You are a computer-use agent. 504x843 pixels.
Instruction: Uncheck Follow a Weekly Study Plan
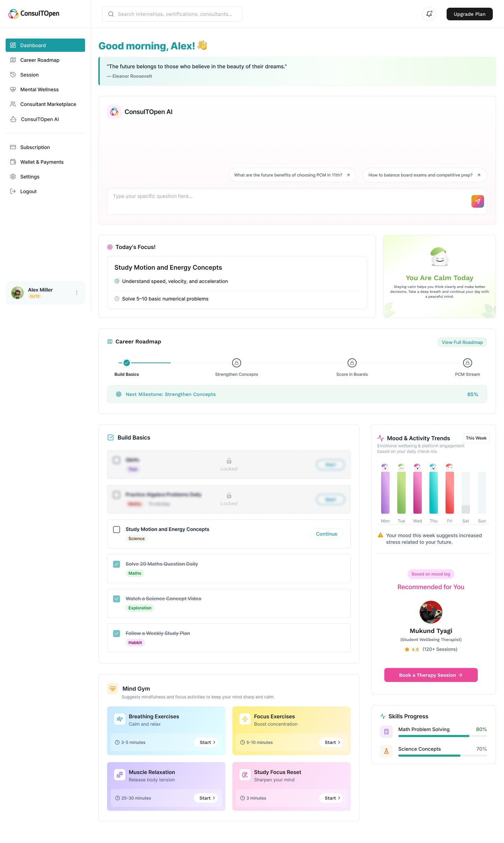(117, 634)
